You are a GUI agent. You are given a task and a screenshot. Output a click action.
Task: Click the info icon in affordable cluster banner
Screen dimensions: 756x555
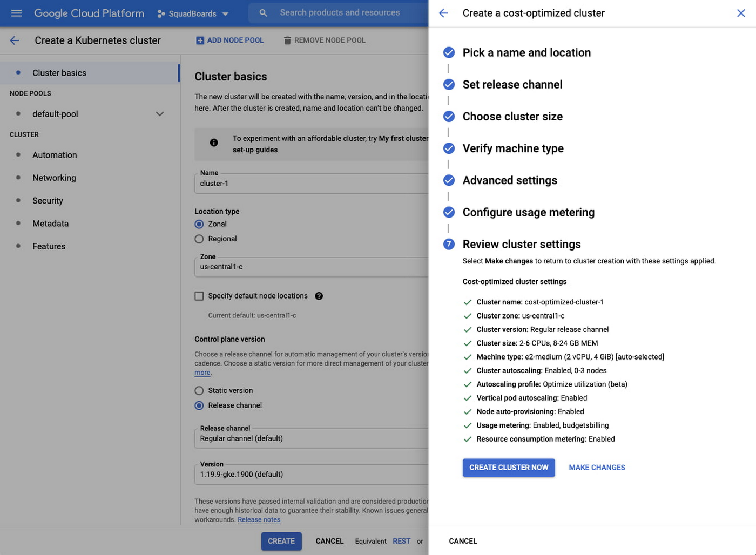214,143
